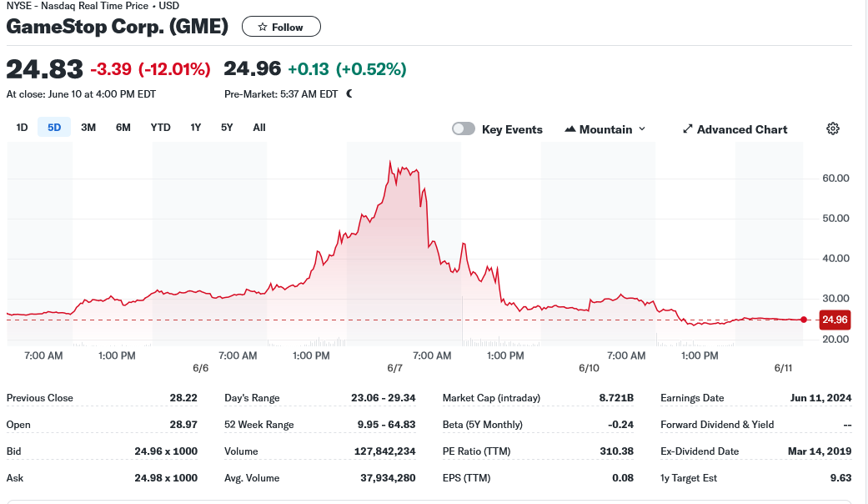Click the 20.00 price axis label

pos(835,339)
